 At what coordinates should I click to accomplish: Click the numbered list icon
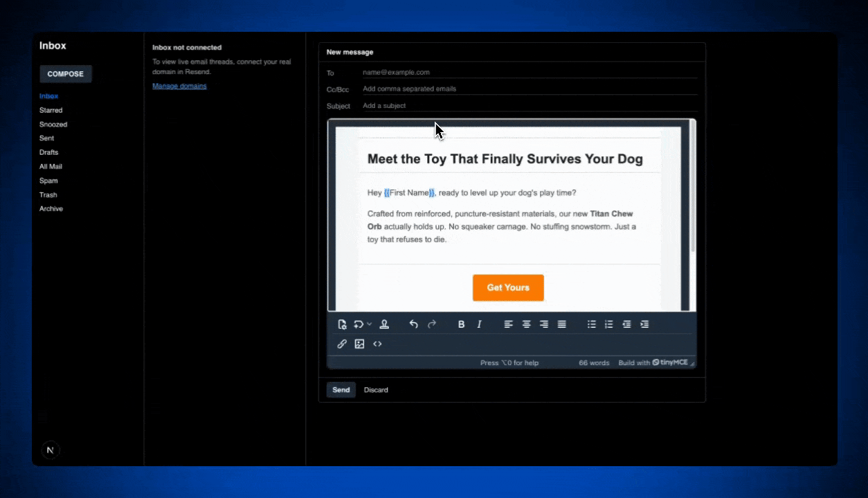609,324
